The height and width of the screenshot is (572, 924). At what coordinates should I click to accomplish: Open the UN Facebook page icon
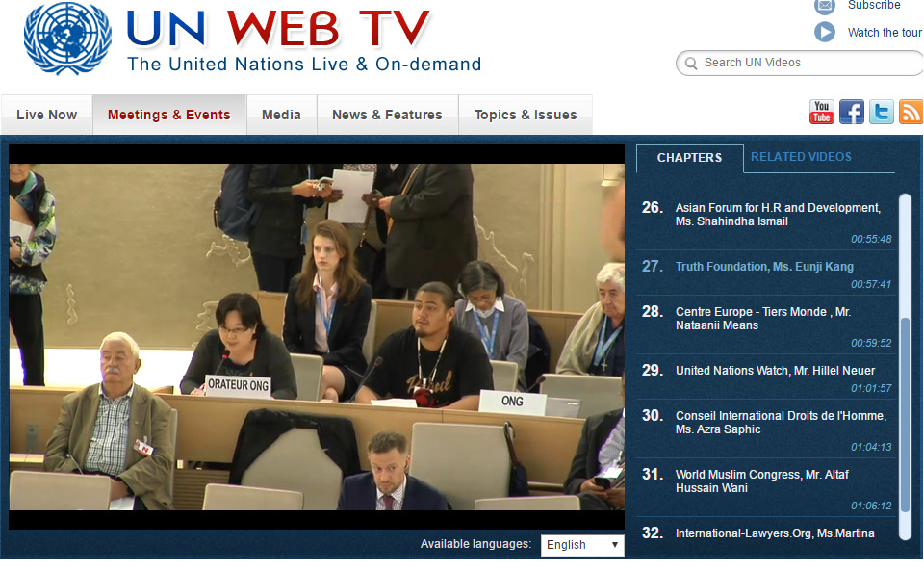(x=852, y=112)
